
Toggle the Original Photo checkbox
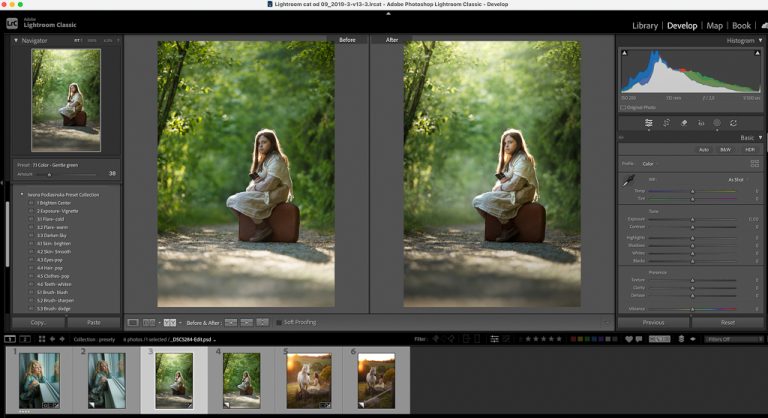(x=625, y=107)
